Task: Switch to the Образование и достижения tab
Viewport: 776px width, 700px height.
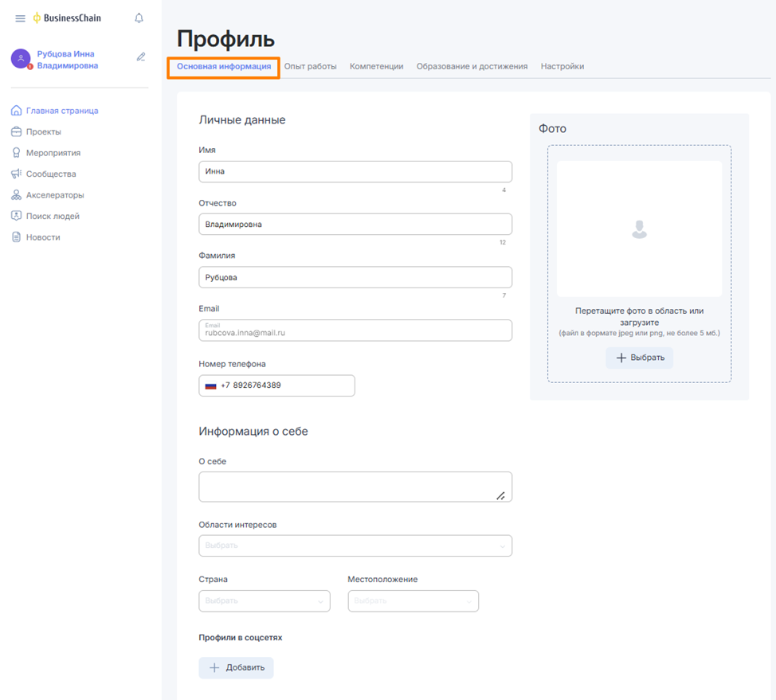Action: [x=472, y=67]
